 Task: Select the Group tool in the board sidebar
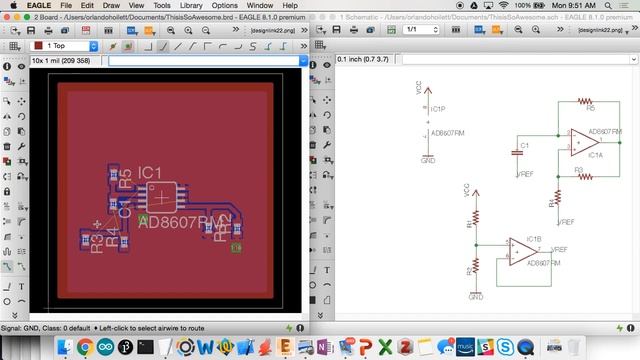coord(7,101)
